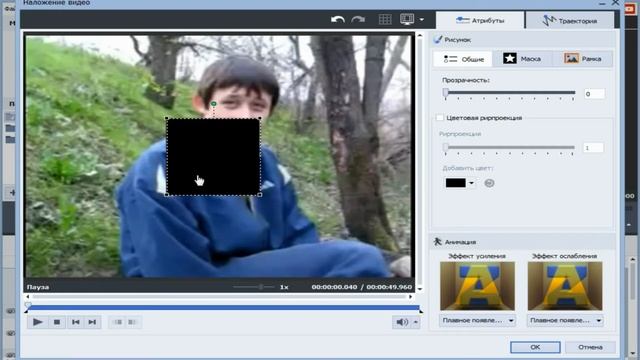640x360 pixels.
Task: Open the Рамка sub-tab
Action: 582,59
